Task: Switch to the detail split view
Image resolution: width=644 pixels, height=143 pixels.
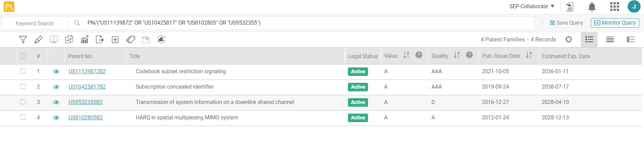Action: tap(631, 39)
